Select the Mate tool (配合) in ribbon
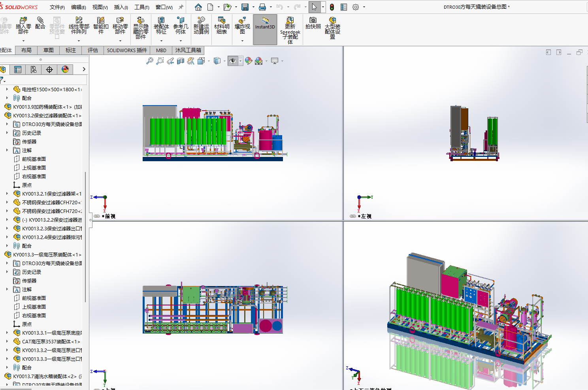588x390 pixels. click(40, 23)
